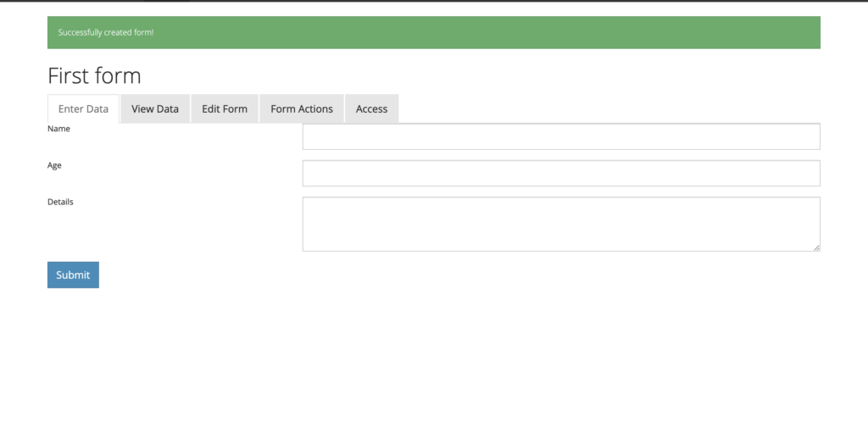Open the Edit Form tab
This screenshot has width=868, height=440.
pyautogui.click(x=225, y=109)
